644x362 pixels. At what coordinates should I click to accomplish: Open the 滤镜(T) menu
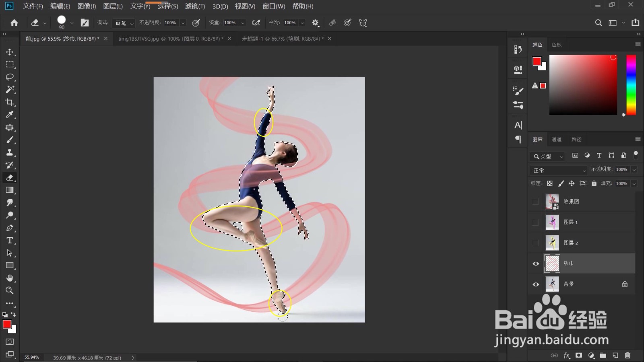(x=195, y=6)
